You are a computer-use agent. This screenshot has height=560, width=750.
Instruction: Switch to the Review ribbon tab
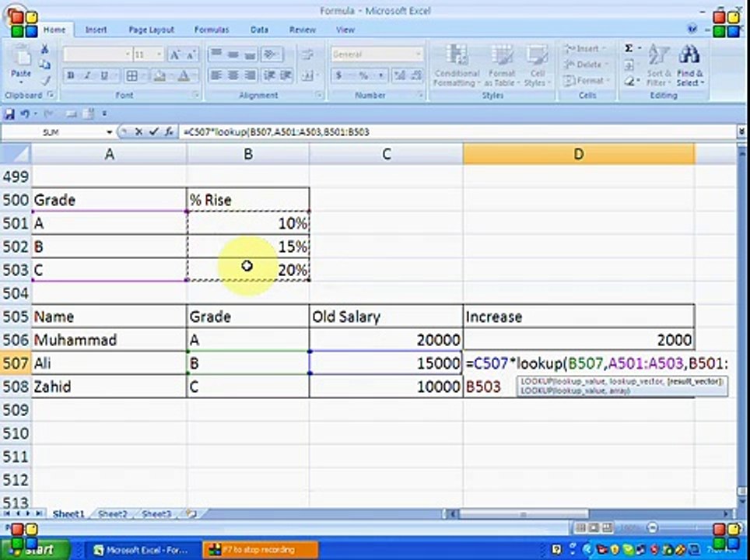pyautogui.click(x=303, y=30)
